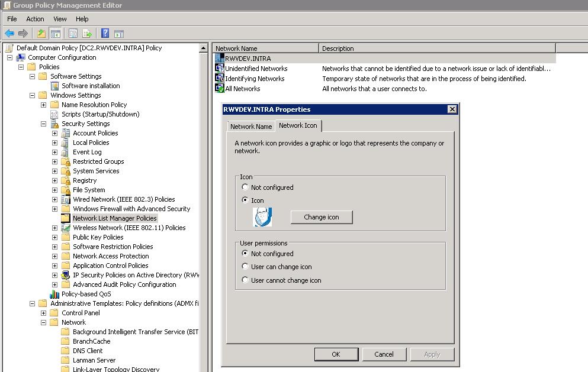Click the Up One Level toolbar icon
588x372 pixels.
tap(40, 33)
